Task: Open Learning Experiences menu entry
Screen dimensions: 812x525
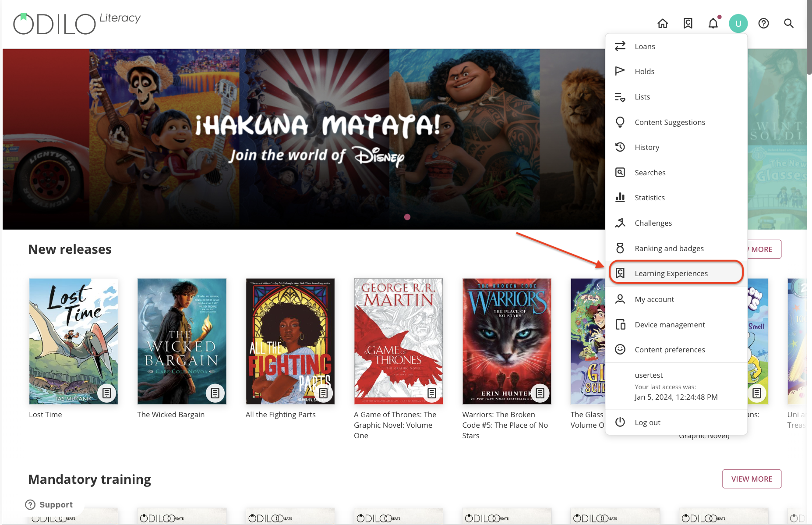Action: [676, 273]
